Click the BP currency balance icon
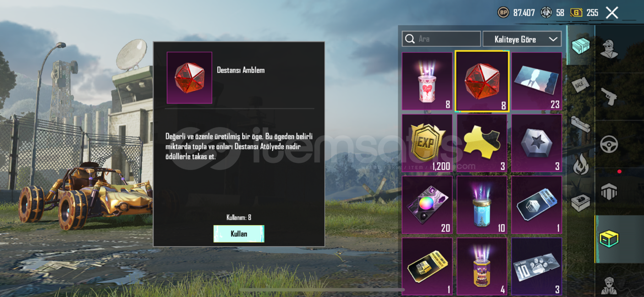 (503, 13)
